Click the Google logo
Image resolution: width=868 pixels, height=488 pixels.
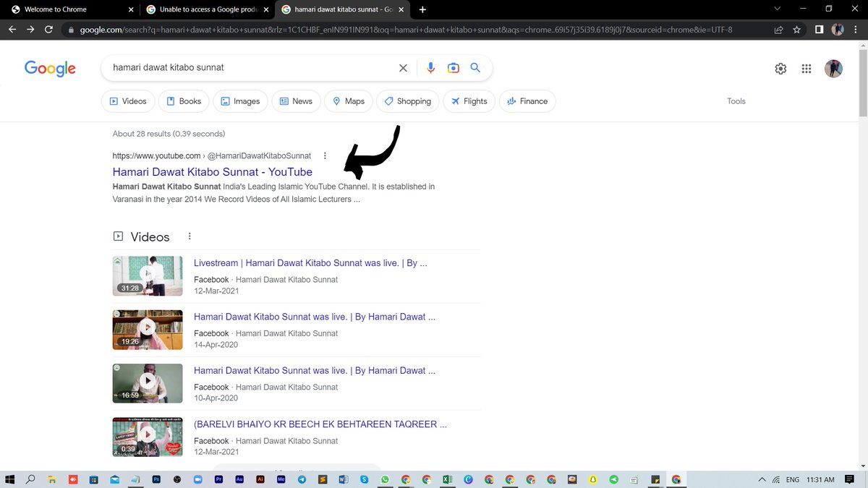point(50,68)
